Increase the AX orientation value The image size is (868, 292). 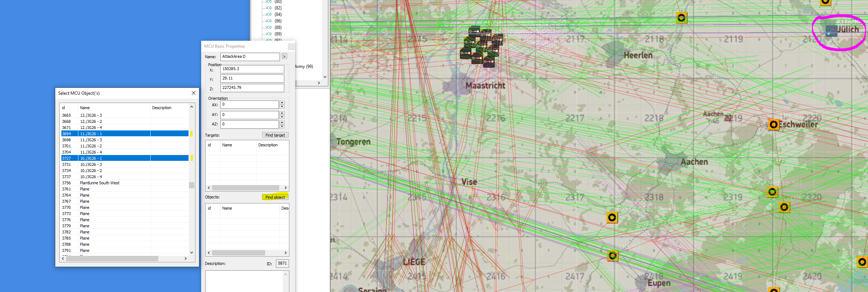282,103
